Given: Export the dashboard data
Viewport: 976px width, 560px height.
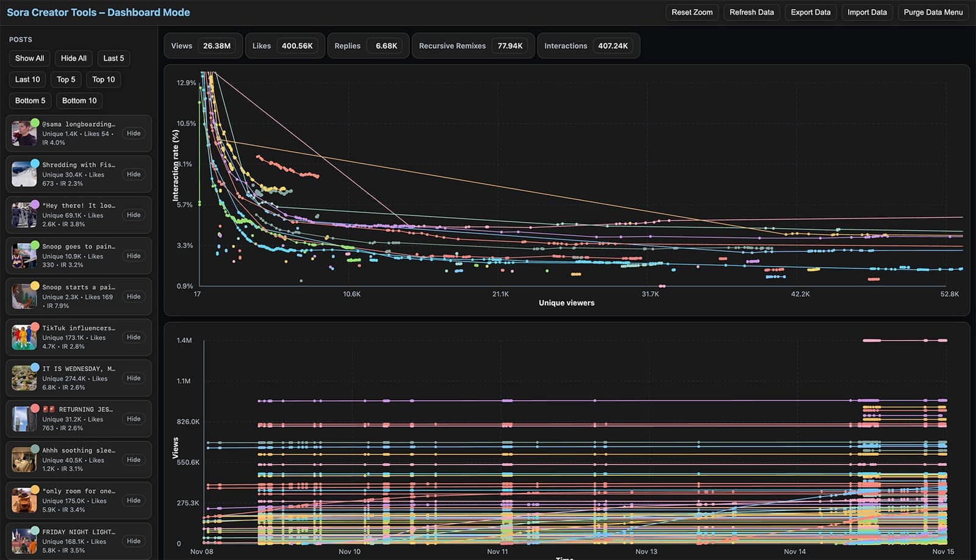Looking at the screenshot, I should point(810,12).
